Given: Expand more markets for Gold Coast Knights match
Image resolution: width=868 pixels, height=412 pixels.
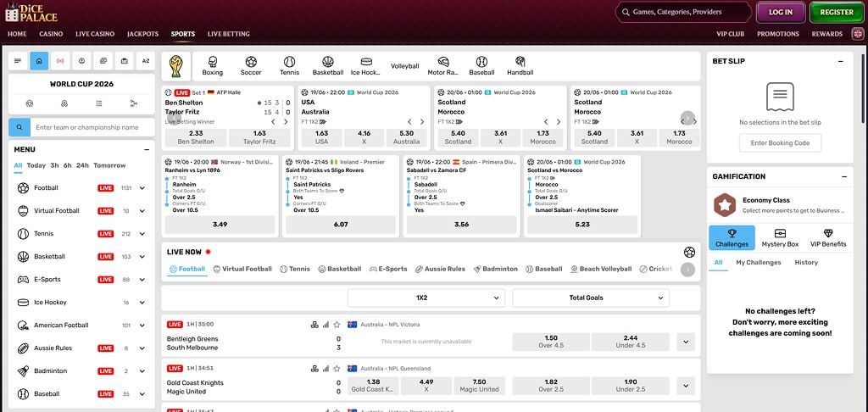Looking at the screenshot, I should pyautogui.click(x=685, y=386).
